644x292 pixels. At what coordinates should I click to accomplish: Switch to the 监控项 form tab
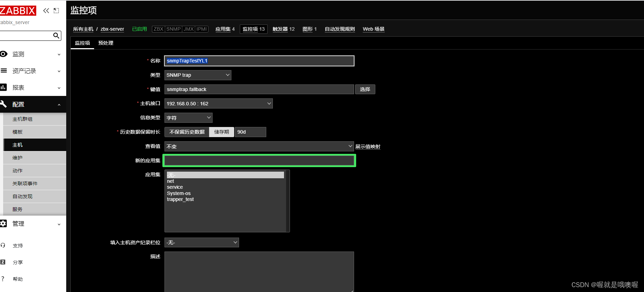(x=83, y=43)
